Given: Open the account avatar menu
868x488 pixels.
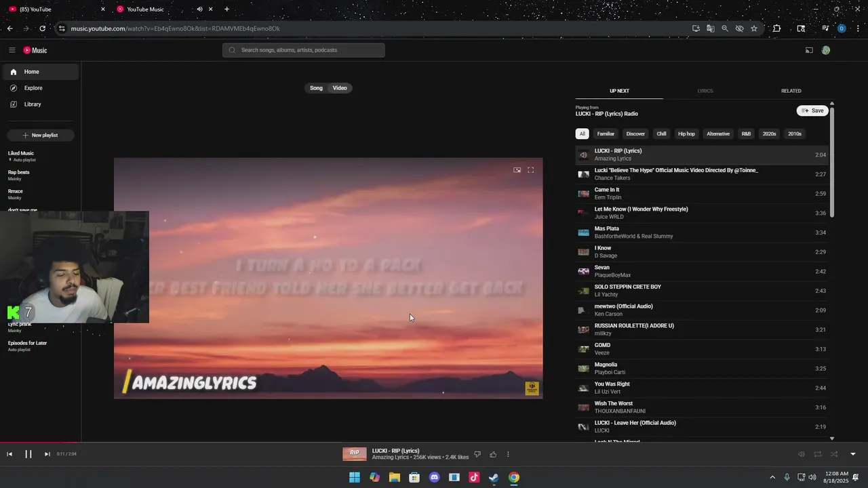Looking at the screenshot, I should (x=825, y=50).
